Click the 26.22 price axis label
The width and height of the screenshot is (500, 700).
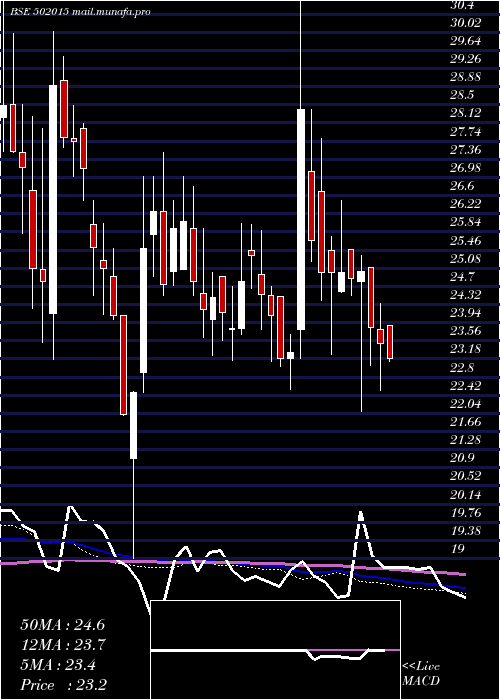(465, 204)
